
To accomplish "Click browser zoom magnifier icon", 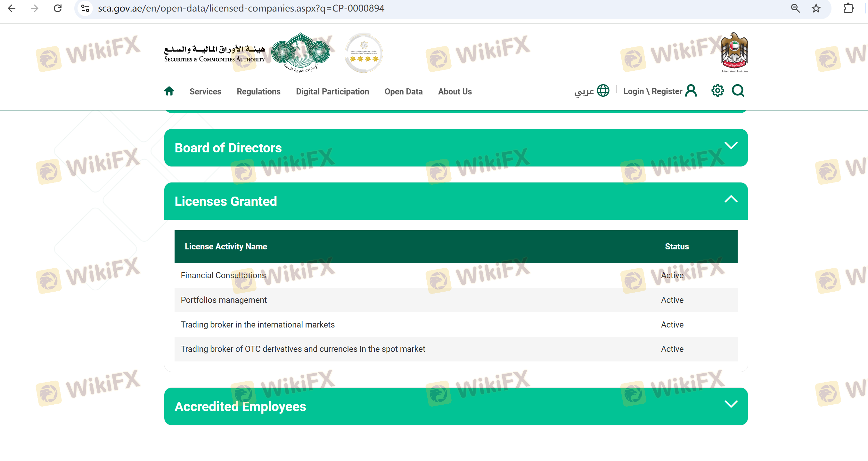I will point(795,8).
